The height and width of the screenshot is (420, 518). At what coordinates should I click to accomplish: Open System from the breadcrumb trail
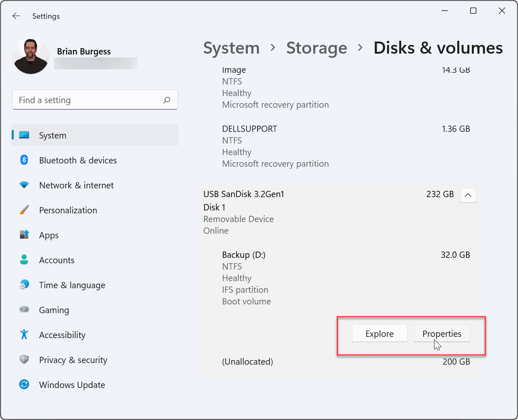pos(231,48)
